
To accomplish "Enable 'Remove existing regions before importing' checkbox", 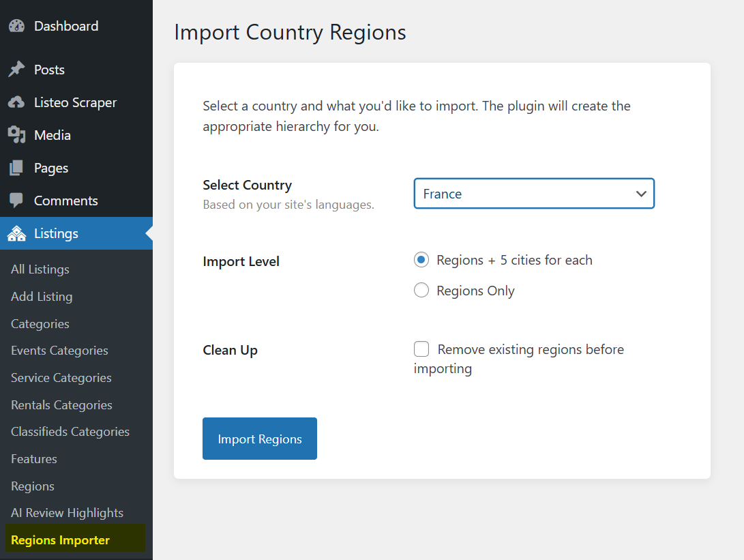I will pyautogui.click(x=422, y=350).
